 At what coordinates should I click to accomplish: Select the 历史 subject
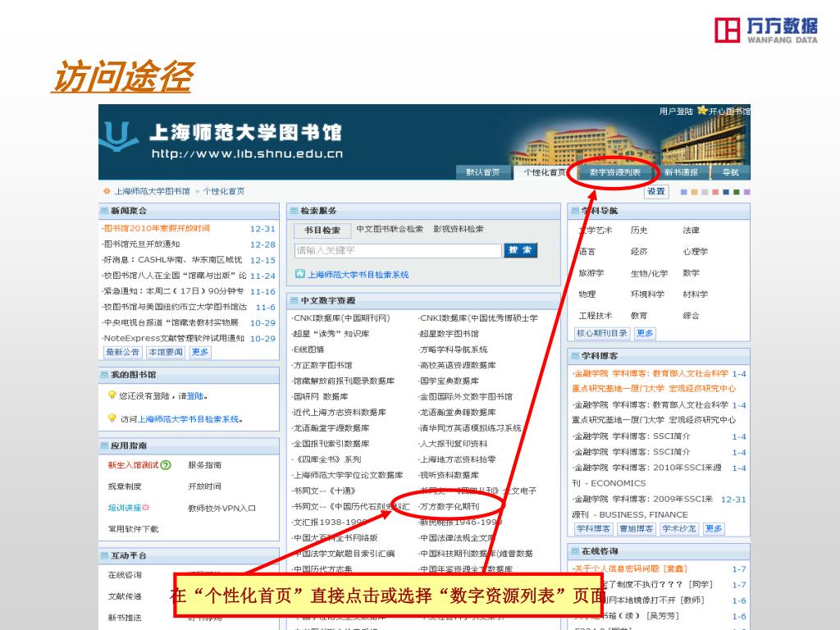(x=639, y=230)
